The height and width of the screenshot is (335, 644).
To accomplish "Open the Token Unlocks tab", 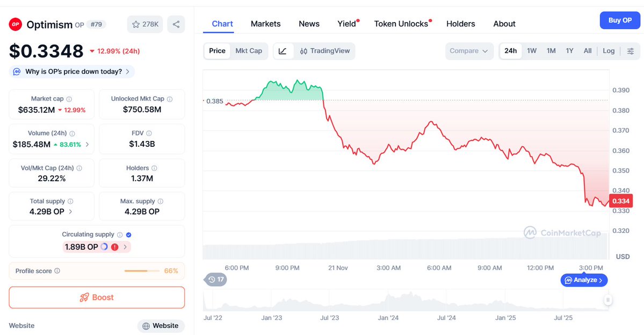I will [401, 24].
